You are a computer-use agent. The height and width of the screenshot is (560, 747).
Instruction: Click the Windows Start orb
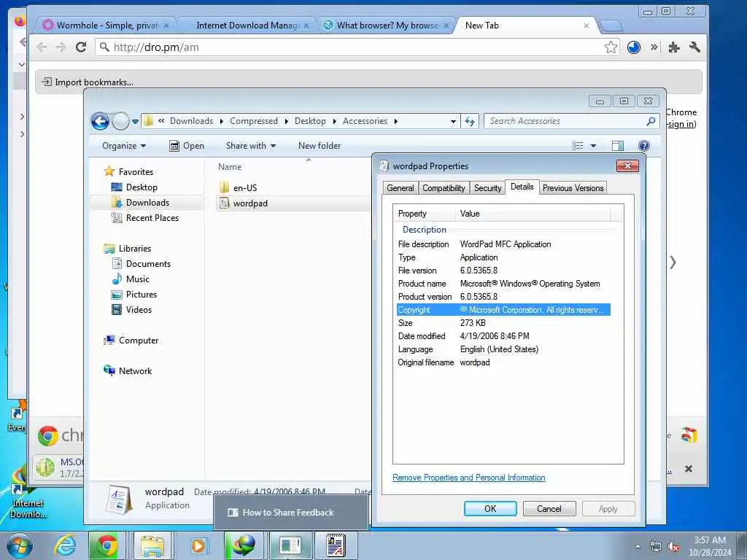(18, 545)
